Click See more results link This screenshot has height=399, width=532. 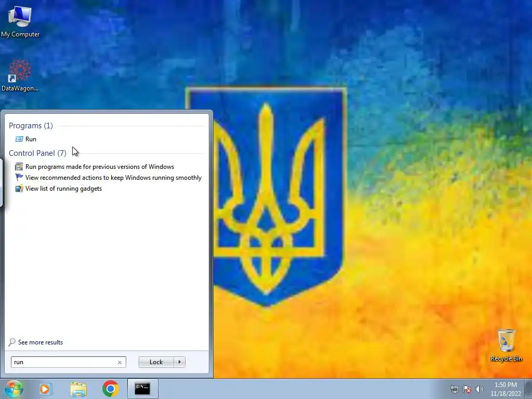[36, 342]
